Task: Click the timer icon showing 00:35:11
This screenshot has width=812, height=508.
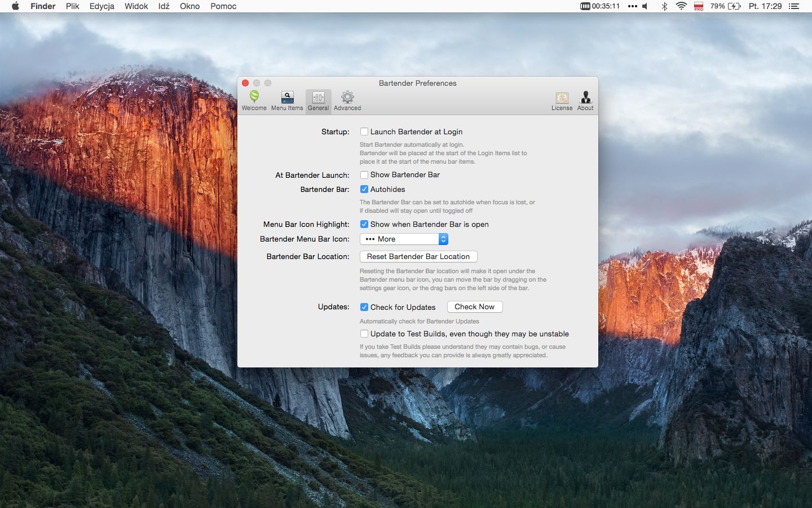Action: [600, 6]
